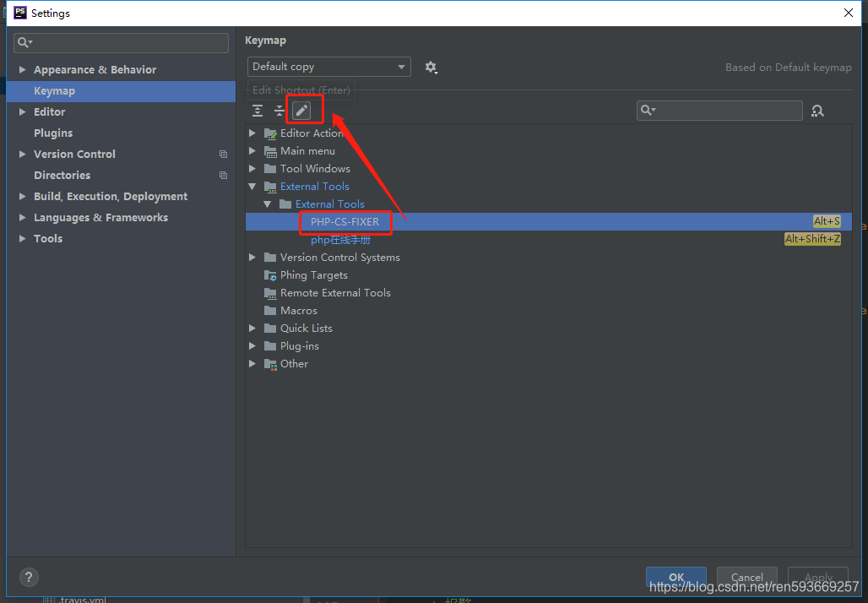Click the Remote External Tools folder icon

click(x=270, y=293)
